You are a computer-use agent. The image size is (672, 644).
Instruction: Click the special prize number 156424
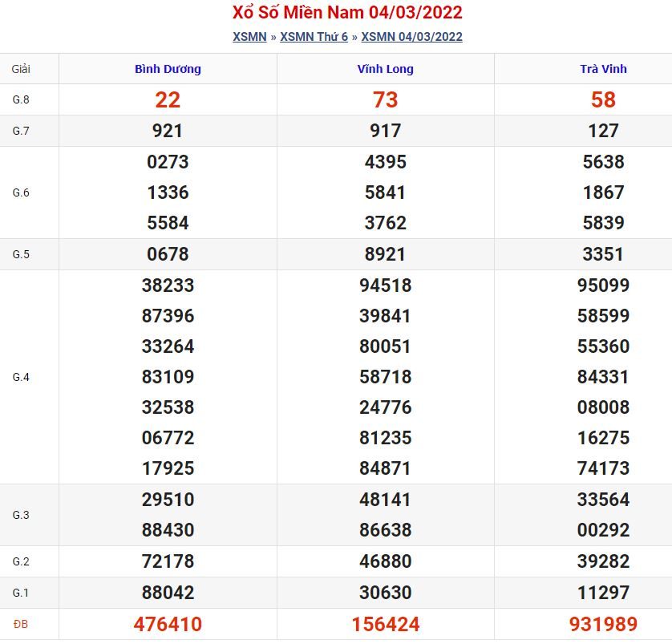[x=385, y=624]
